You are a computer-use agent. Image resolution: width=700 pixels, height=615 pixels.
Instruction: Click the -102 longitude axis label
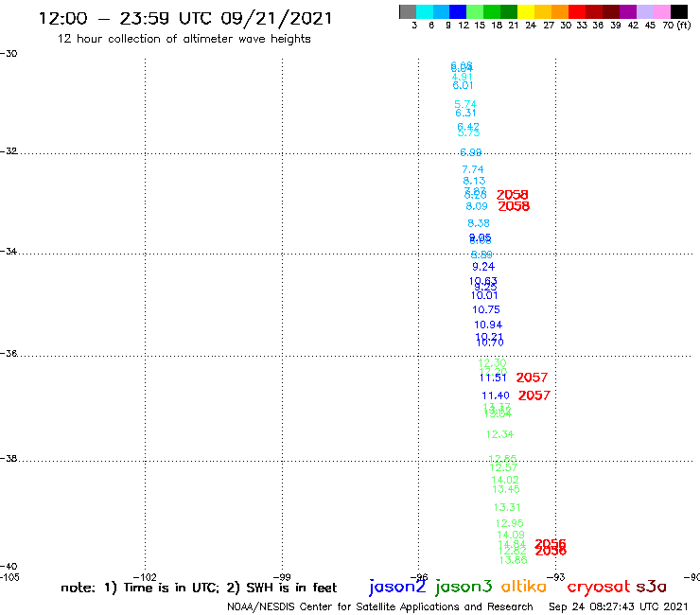pyautogui.click(x=145, y=577)
